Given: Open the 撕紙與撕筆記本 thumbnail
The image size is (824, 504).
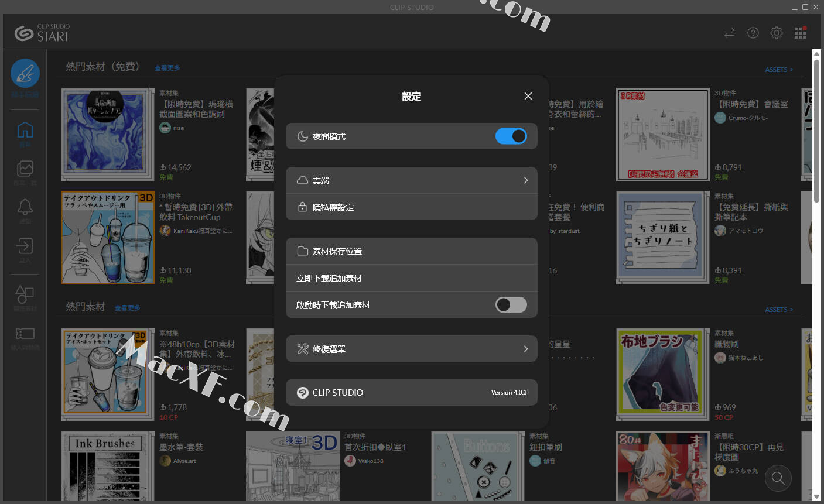Looking at the screenshot, I should point(663,238).
